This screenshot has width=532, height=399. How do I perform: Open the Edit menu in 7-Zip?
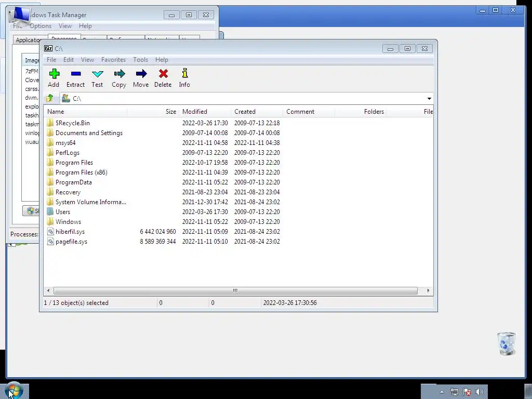click(x=68, y=60)
